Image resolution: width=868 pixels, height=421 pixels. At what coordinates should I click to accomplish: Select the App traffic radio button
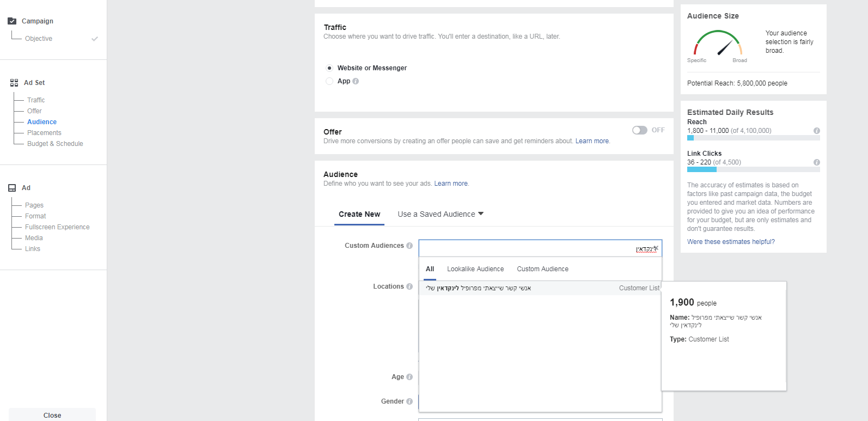click(329, 81)
